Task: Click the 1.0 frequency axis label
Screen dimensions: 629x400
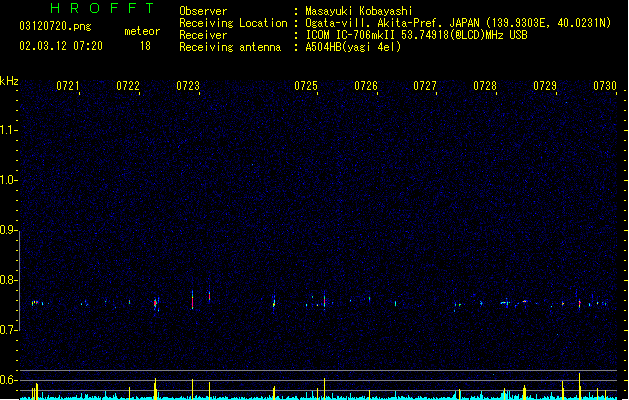Action: coord(7,180)
